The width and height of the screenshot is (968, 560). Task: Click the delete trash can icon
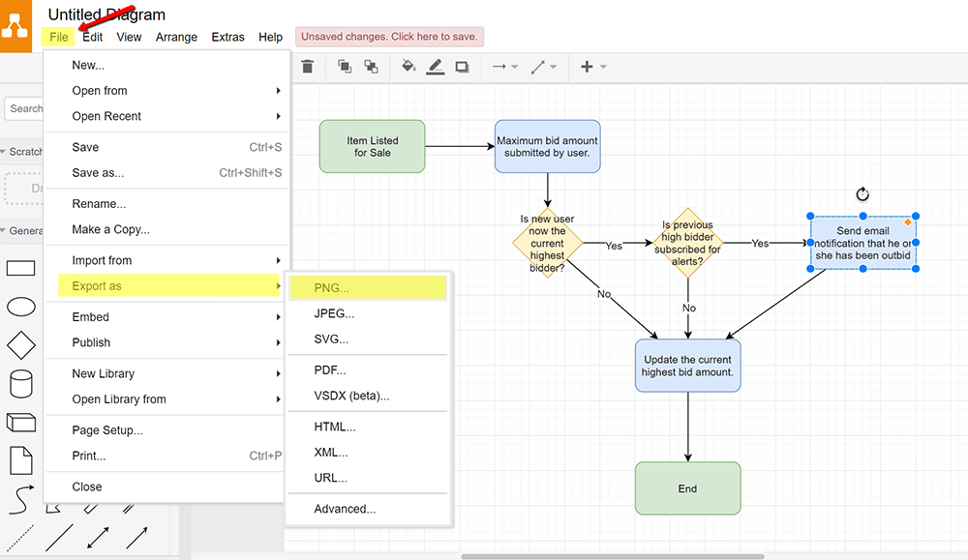[308, 67]
